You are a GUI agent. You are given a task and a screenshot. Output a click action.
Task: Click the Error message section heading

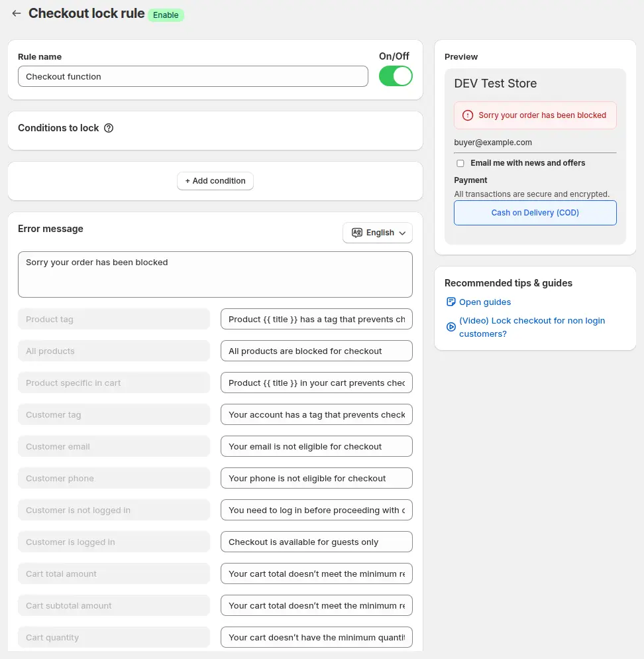click(x=50, y=229)
